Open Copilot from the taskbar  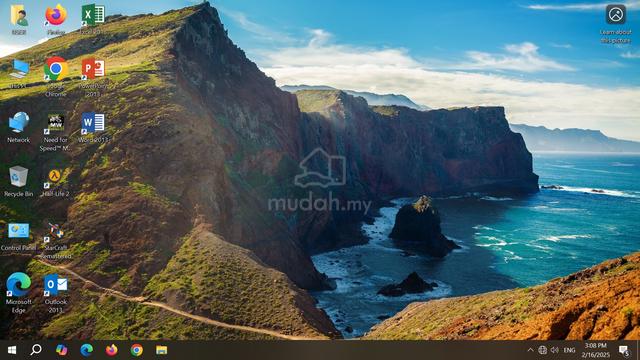(x=62, y=350)
